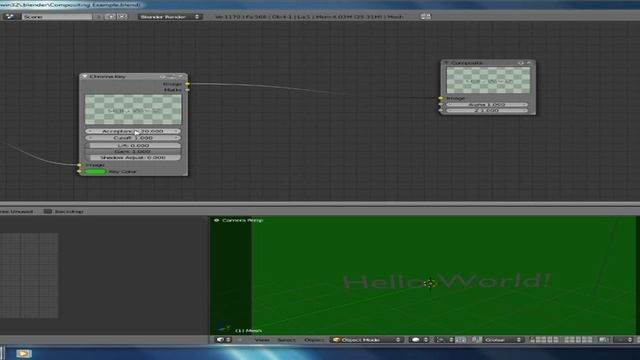This screenshot has height=360, width=640.
Task: Click the add scene plus button
Action: (x=110, y=17)
